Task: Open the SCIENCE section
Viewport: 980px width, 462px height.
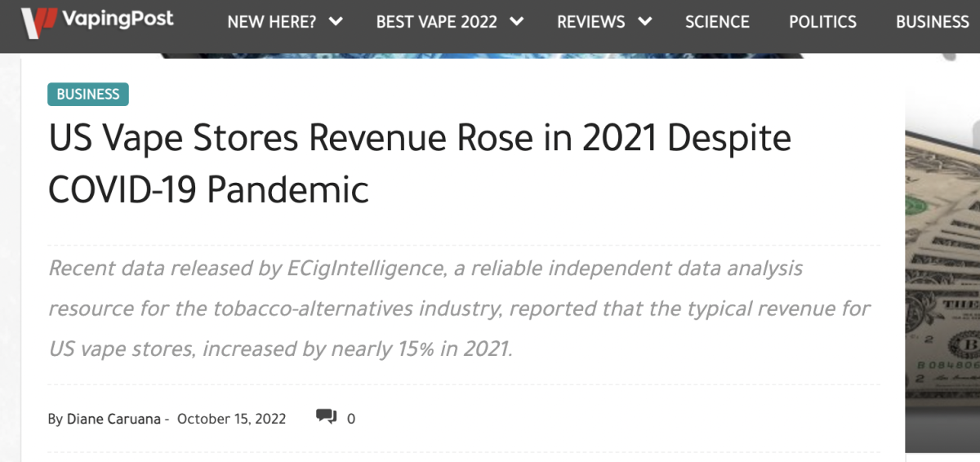Action: pyautogui.click(x=717, y=22)
